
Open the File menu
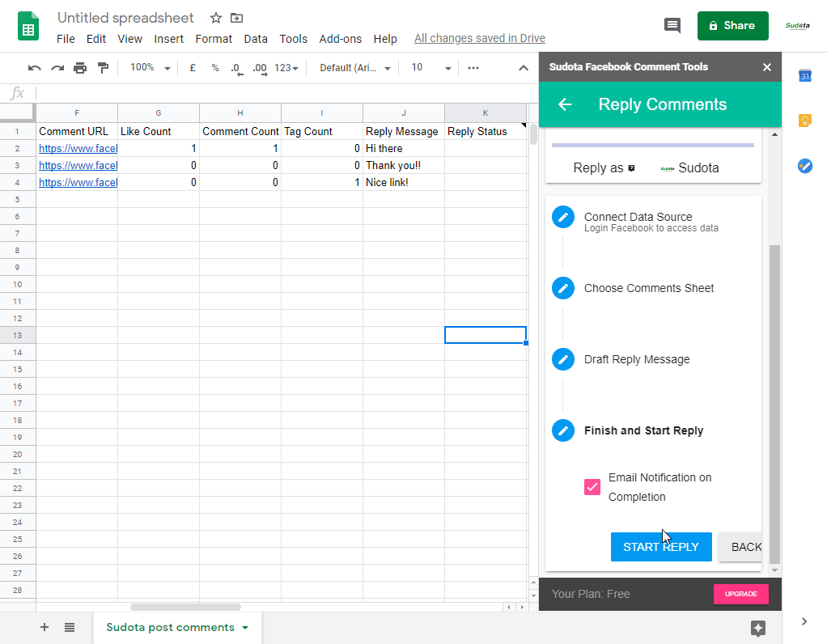(x=66, y=39)
